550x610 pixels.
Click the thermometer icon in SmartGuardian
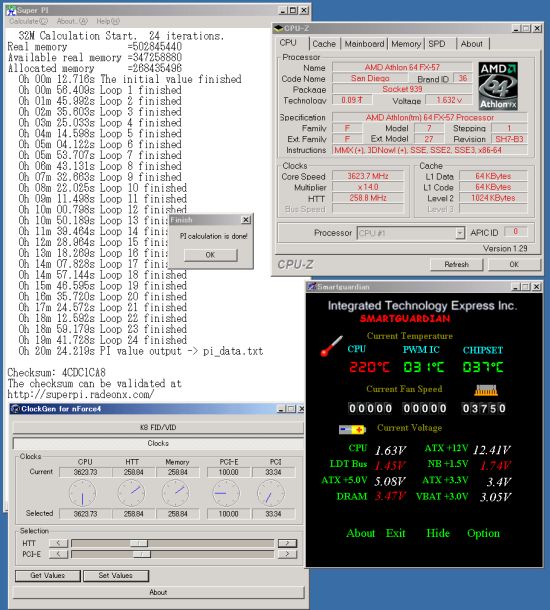[331, 346]
